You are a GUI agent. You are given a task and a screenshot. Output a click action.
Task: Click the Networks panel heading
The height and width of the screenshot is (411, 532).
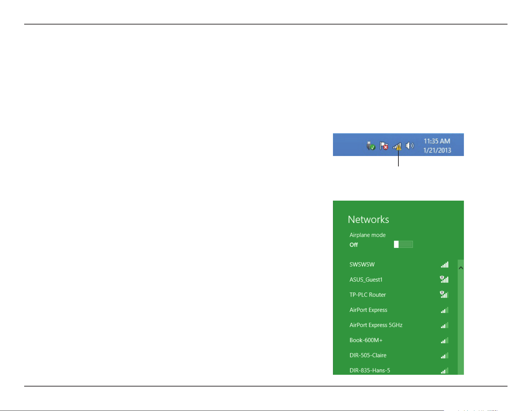[x=369, y=219]
